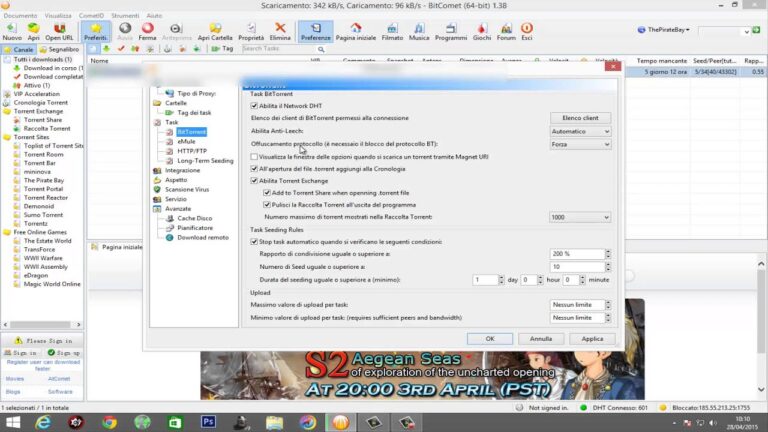Screen dimensions: 768x432
Task: Click the search magnifier icon
Action: [x=321, y=49]
